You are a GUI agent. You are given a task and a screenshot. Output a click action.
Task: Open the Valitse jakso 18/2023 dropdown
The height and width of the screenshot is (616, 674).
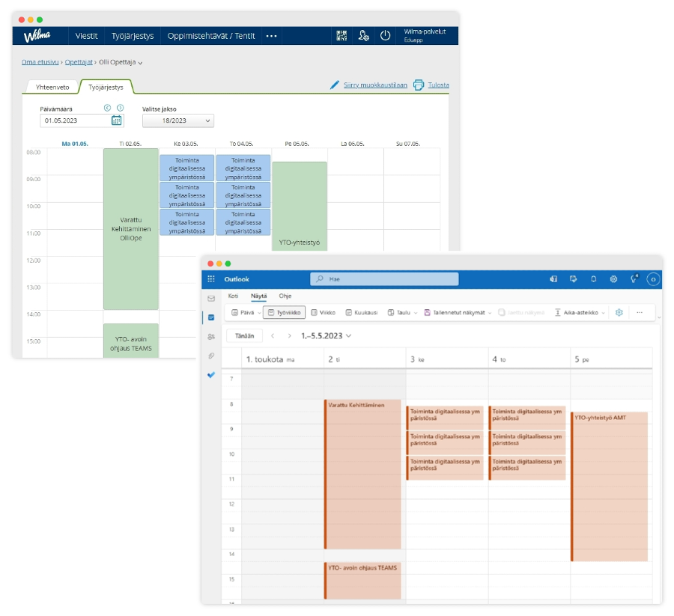pos(178,121)
